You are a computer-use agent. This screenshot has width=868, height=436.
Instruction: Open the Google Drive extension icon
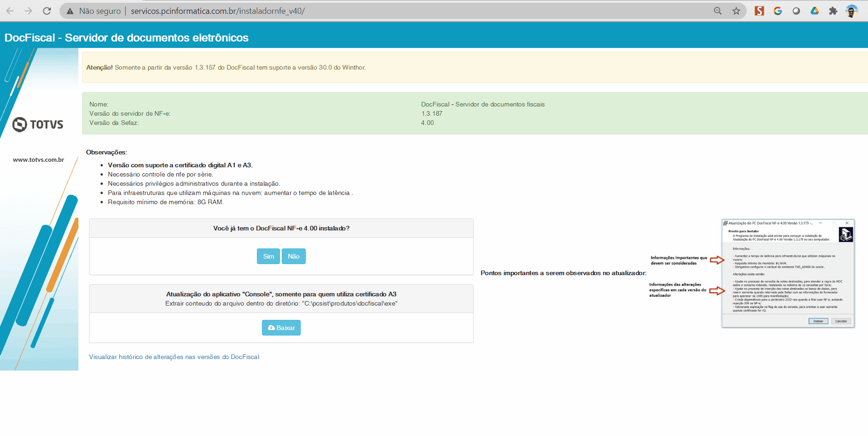(x=814, y=11)
